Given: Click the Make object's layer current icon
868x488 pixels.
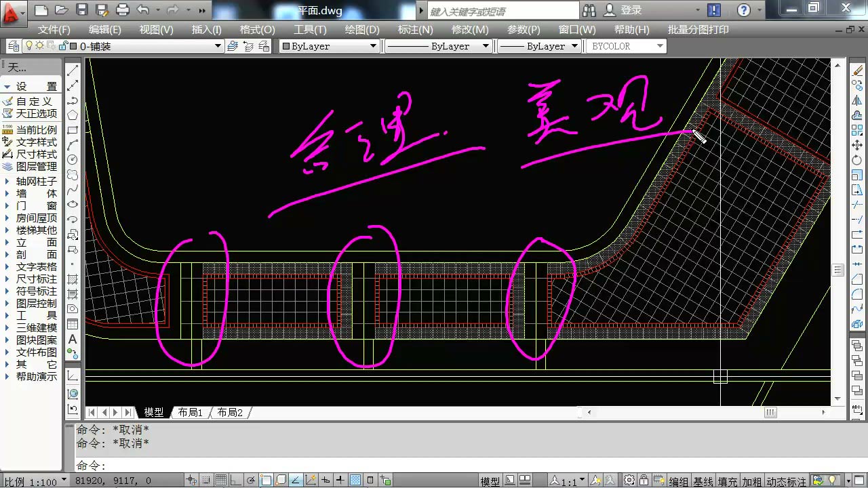Looking at the screenshot, I should pyautogui.click(x=233, y=46).
